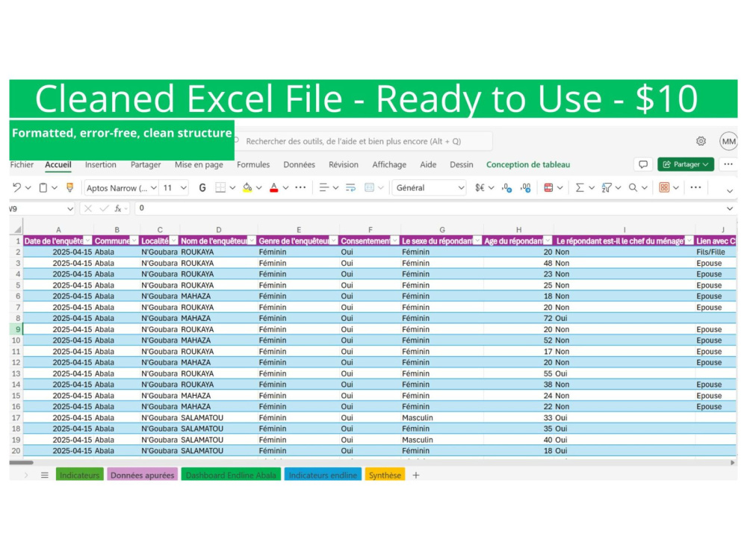747x560 pixels.
Task: Open the Conception de tableau tab
Action: (x=528, y=164)
